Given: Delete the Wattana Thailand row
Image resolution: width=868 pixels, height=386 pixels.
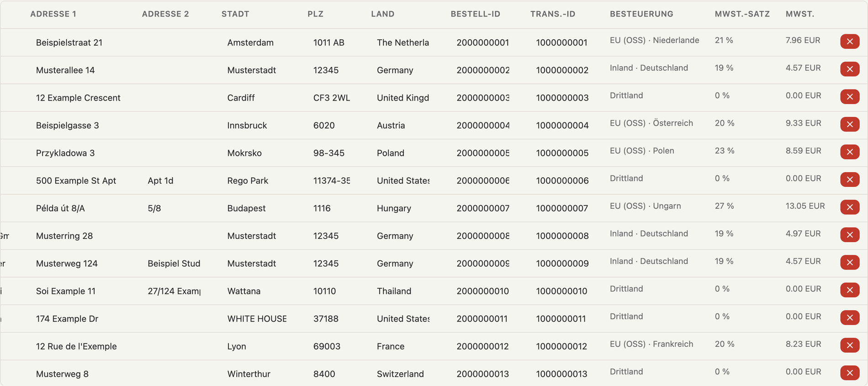Looking at the screenshot, I should [850, 290].
